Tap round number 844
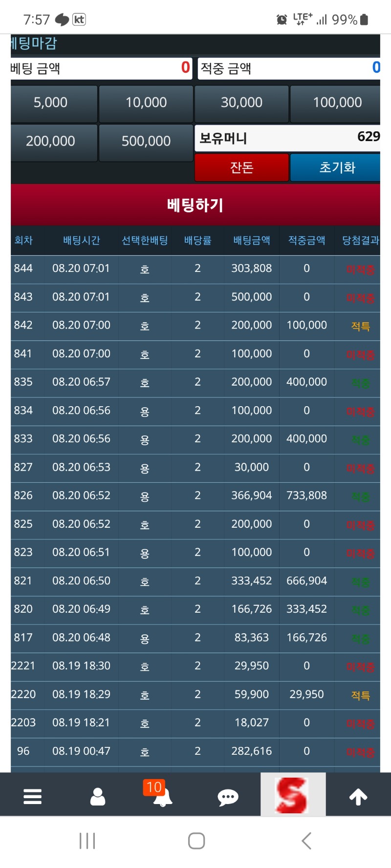Screen dimensions: 391x868 tap(23, 269)
